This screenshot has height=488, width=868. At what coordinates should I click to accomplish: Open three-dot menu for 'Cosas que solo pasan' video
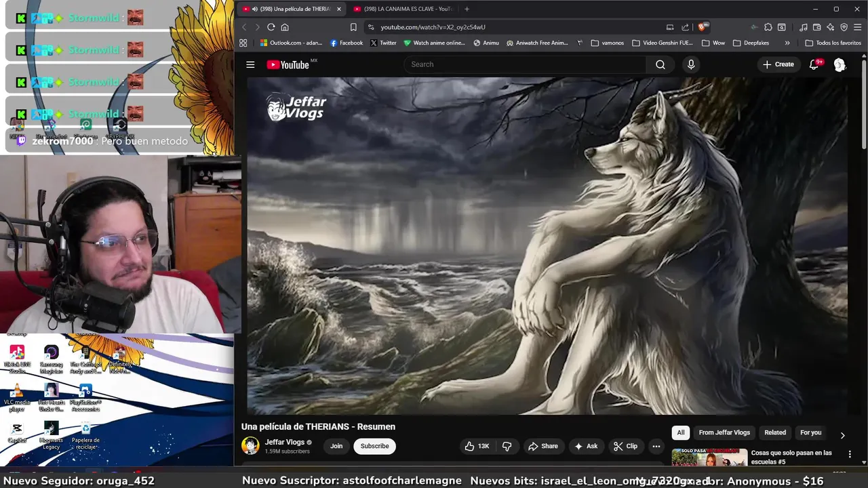point(850,453)
